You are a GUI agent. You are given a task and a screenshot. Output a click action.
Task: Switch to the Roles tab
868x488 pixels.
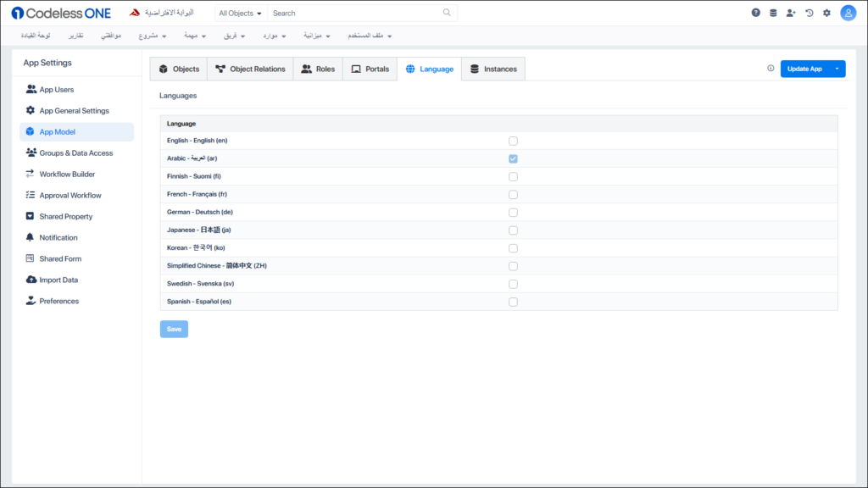pyautogui.click(x=318, y=69)
